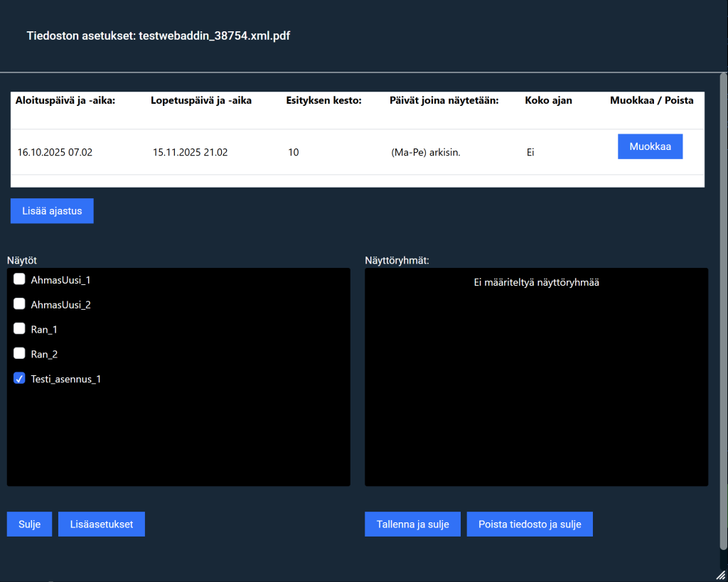Select the end date cell 15.11.2025 21.02
728x582 pixels.
coord(191,152)
